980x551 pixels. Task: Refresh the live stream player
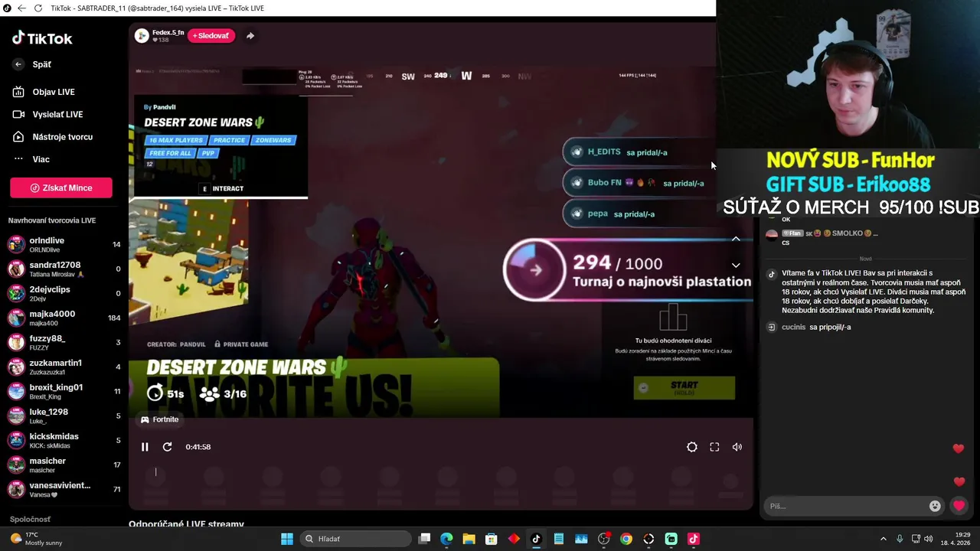click(x=168, y=447)
